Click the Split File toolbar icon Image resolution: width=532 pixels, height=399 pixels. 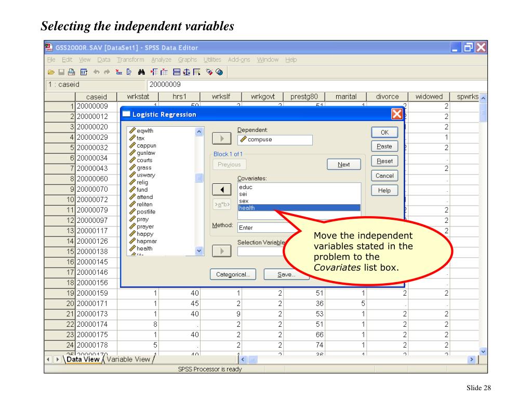coord(177,72)
